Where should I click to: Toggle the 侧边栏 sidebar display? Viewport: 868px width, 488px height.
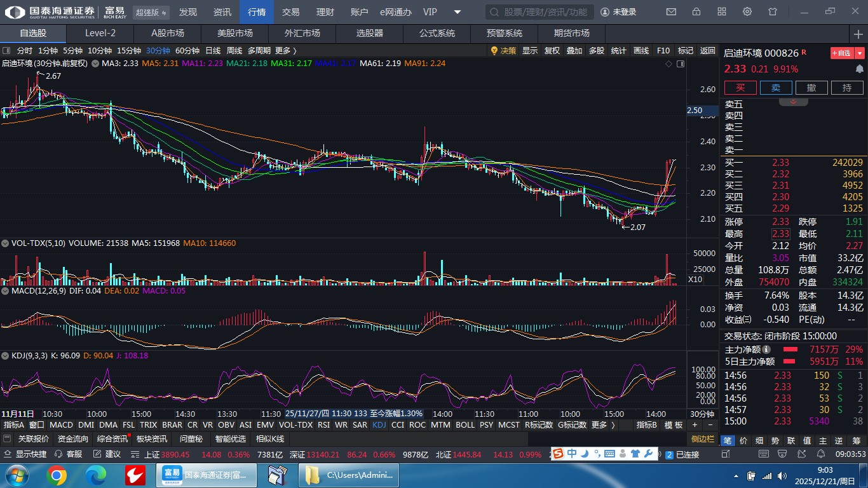coord(703,439)
